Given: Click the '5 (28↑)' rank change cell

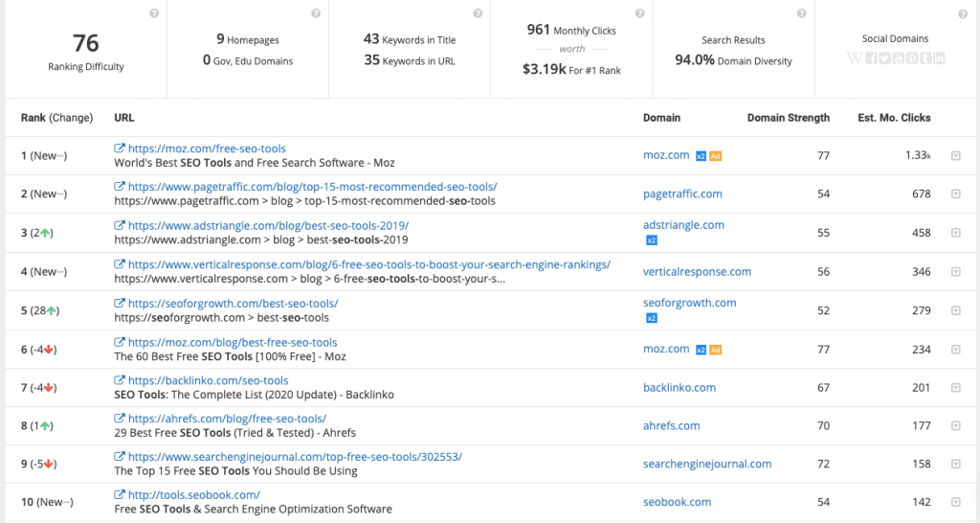Looking at the screenshot, I should 40,310.
